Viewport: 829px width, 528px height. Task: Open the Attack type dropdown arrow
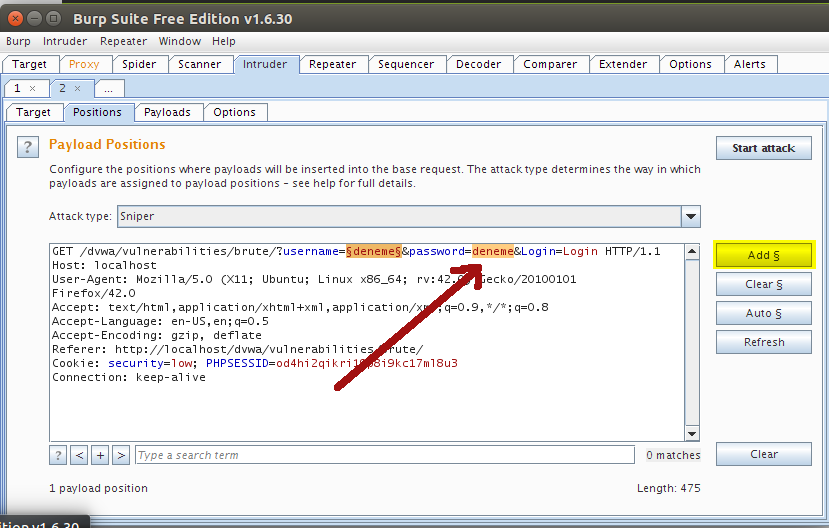pyautogui.click(x=690, y=217)
